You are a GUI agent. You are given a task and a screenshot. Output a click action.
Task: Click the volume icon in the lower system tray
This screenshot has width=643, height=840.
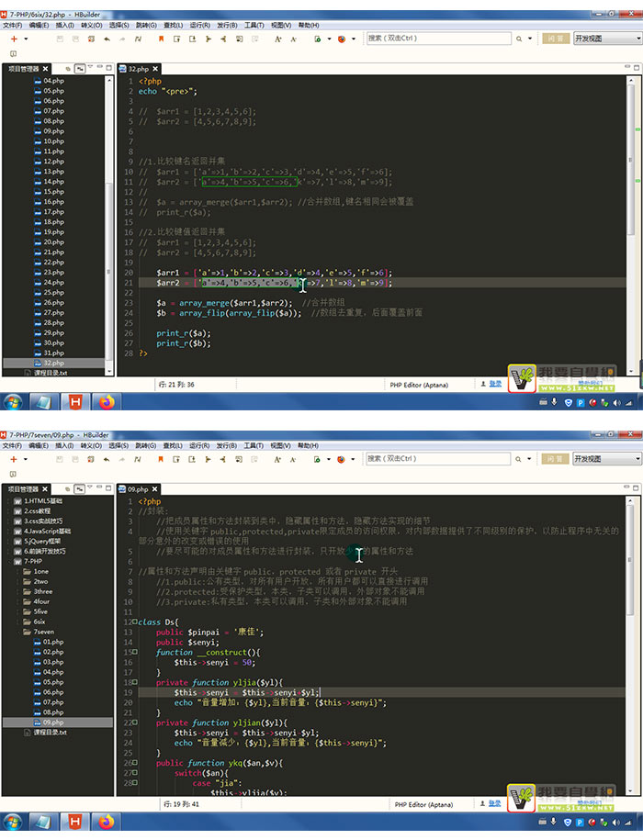point(616,822)
